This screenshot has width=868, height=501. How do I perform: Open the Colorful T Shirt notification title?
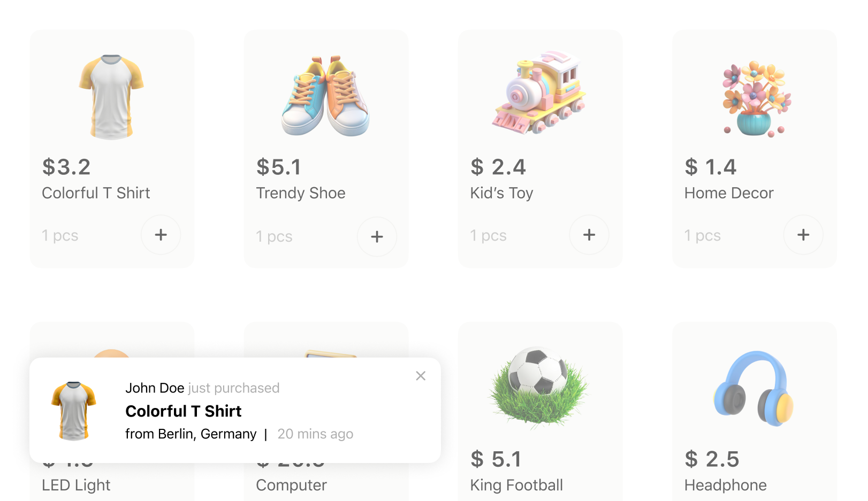184,411
